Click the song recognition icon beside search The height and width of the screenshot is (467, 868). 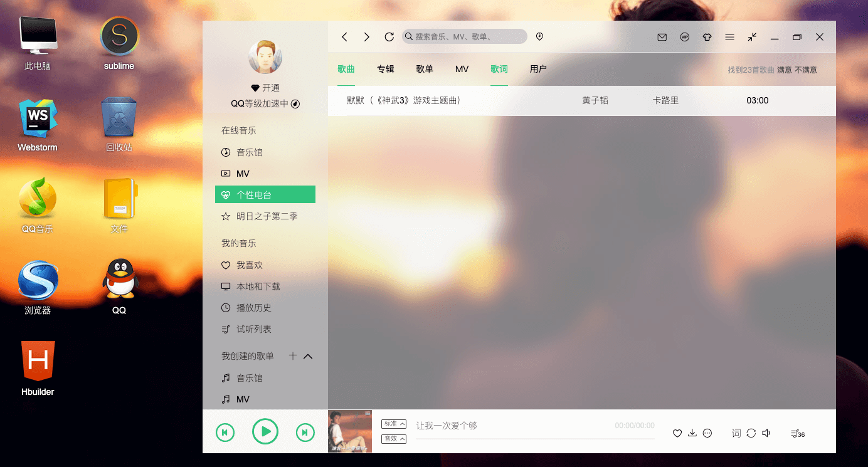(x=539, y=37)
